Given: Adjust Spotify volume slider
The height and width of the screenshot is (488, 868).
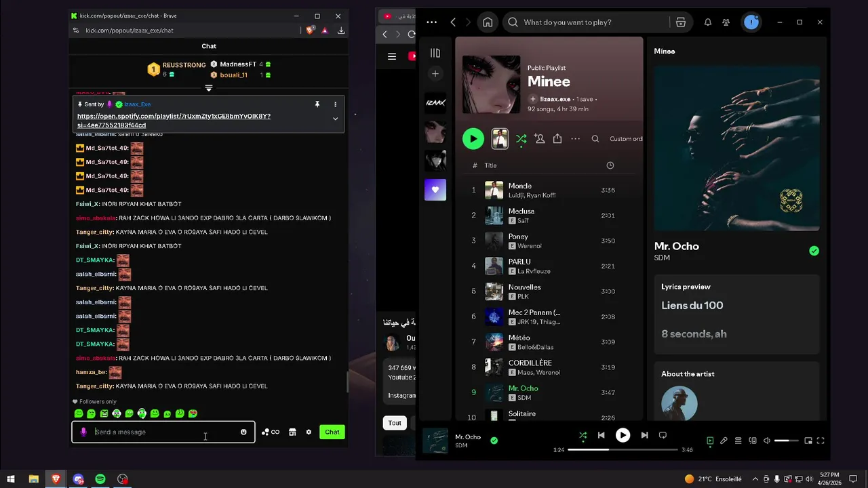Looking at the screenshot, I should tap(787, 441).
